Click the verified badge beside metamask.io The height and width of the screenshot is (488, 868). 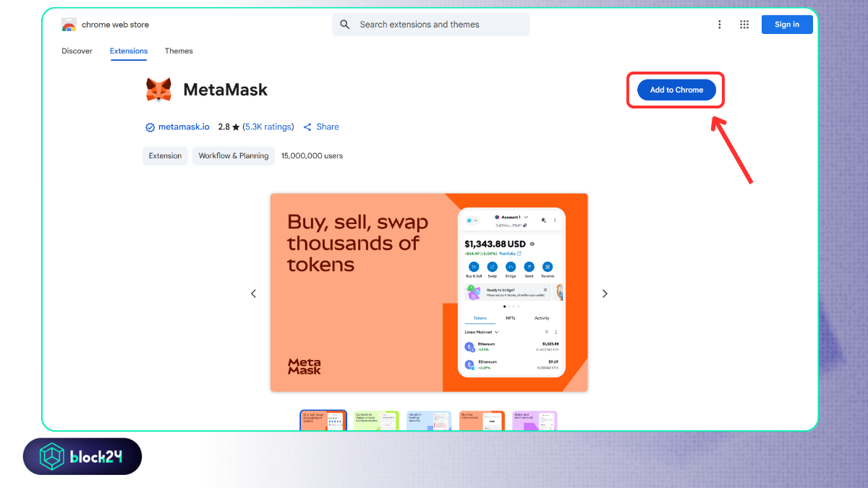tap(150, 127)
